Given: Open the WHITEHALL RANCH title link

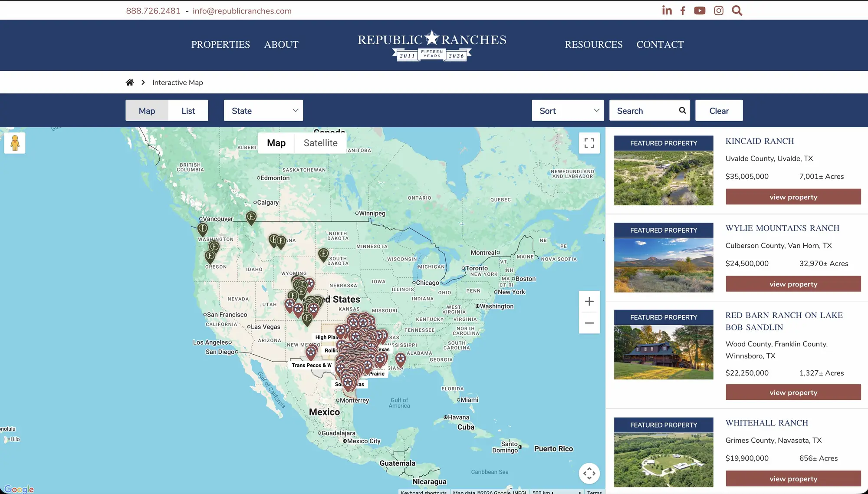Looking at the screenshot, I should (767, 423).
